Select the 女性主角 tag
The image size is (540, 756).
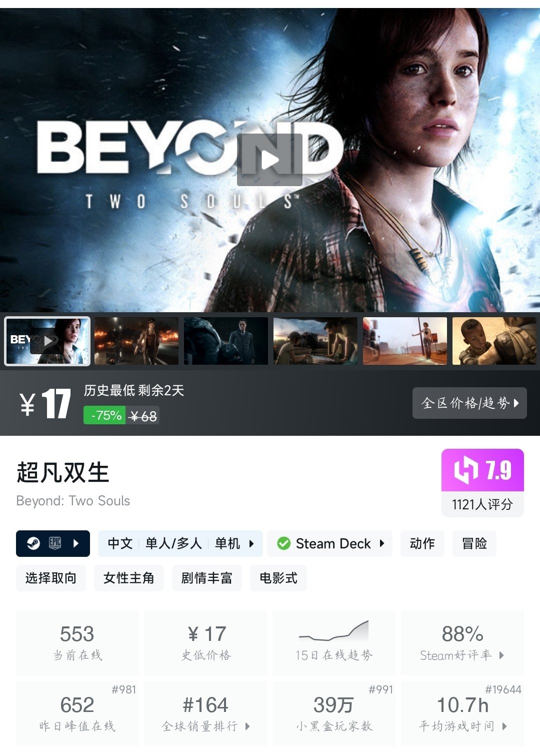129,578
